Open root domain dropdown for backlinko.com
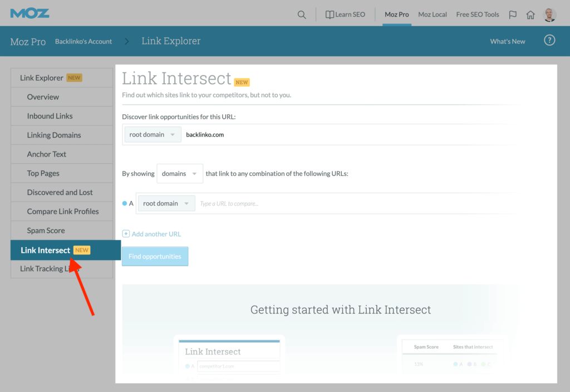Viewport: 570px width, 392px height. [153, 134]
